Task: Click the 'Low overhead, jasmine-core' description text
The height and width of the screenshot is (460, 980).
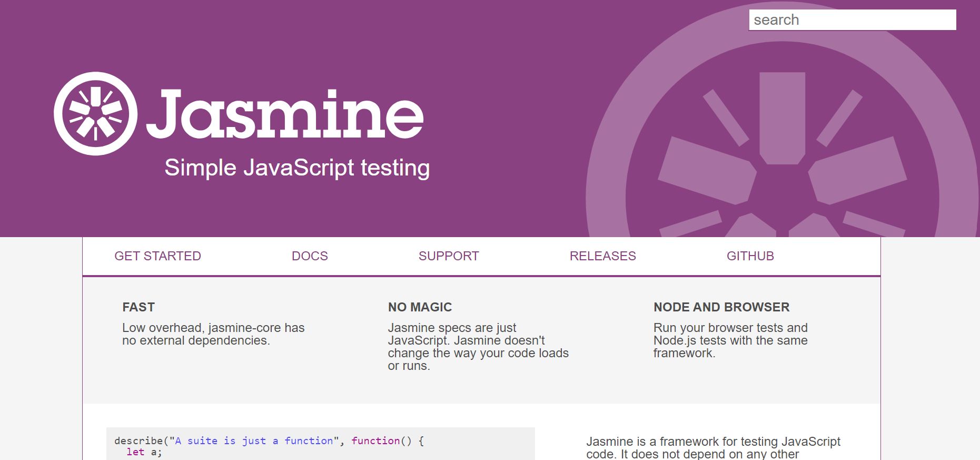Action: click(x=213, y=334)
